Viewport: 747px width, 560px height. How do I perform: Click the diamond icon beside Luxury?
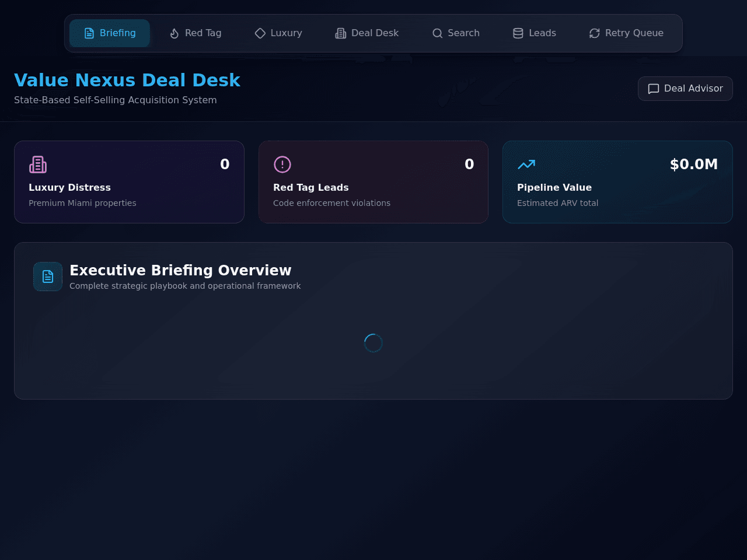point(260,33)
